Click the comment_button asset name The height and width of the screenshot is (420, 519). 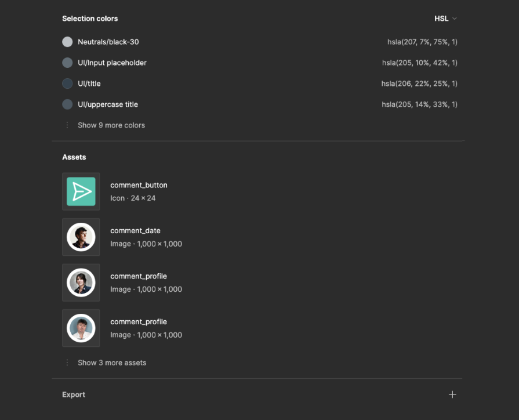(139, 185)
